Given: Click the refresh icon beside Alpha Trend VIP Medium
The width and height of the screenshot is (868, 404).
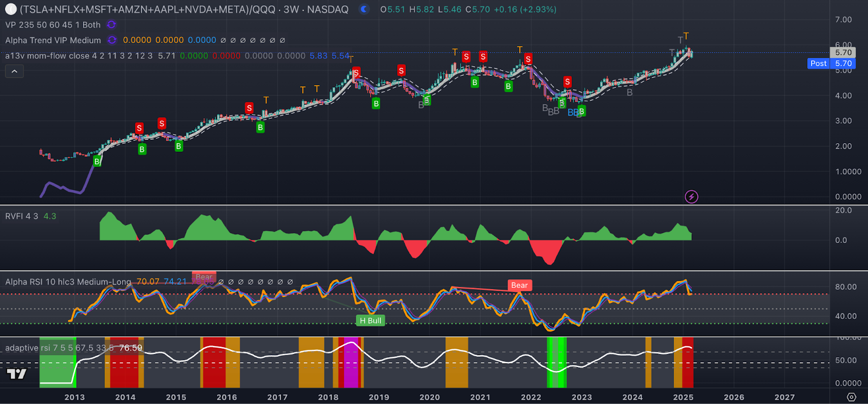Looking at the screenshot, I should 112,40.
